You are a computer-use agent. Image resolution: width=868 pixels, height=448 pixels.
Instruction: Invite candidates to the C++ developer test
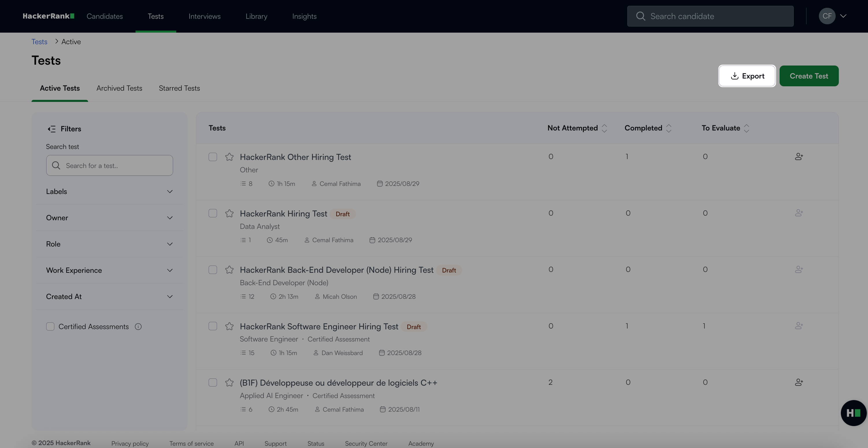point(799,382)
